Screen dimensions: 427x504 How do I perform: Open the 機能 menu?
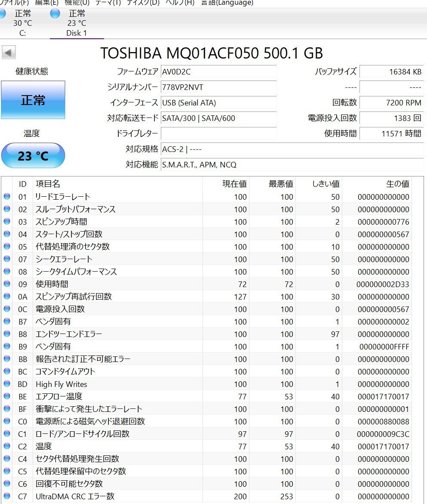pyautogui.click(x=77, y=3)
